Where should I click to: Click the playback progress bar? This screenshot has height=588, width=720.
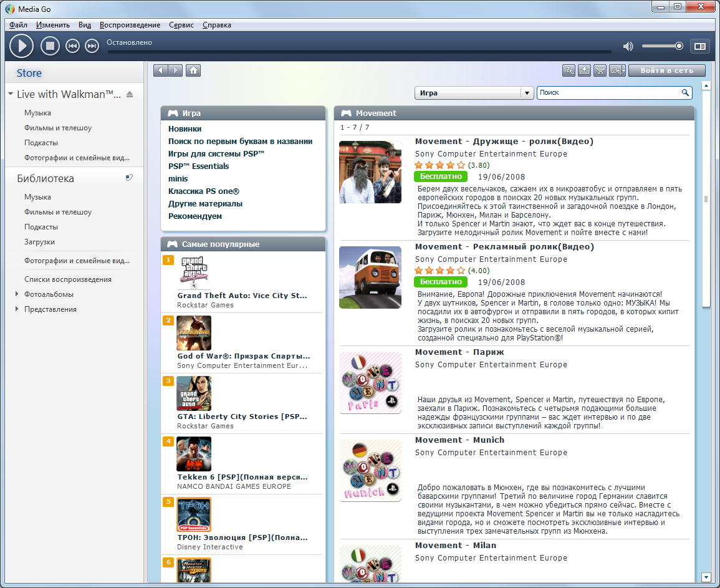359,52
